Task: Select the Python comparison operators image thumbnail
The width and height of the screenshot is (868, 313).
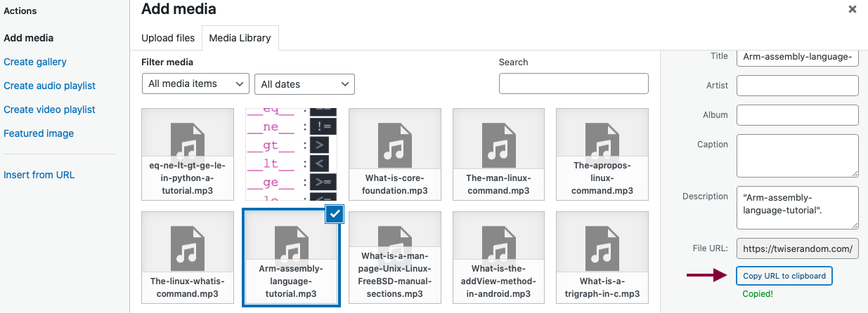Action: pos(291,154)
